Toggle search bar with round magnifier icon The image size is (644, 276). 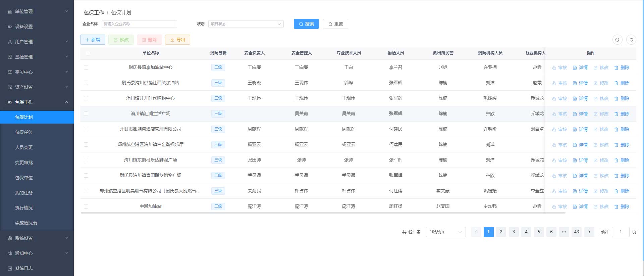tap(617, 40)
